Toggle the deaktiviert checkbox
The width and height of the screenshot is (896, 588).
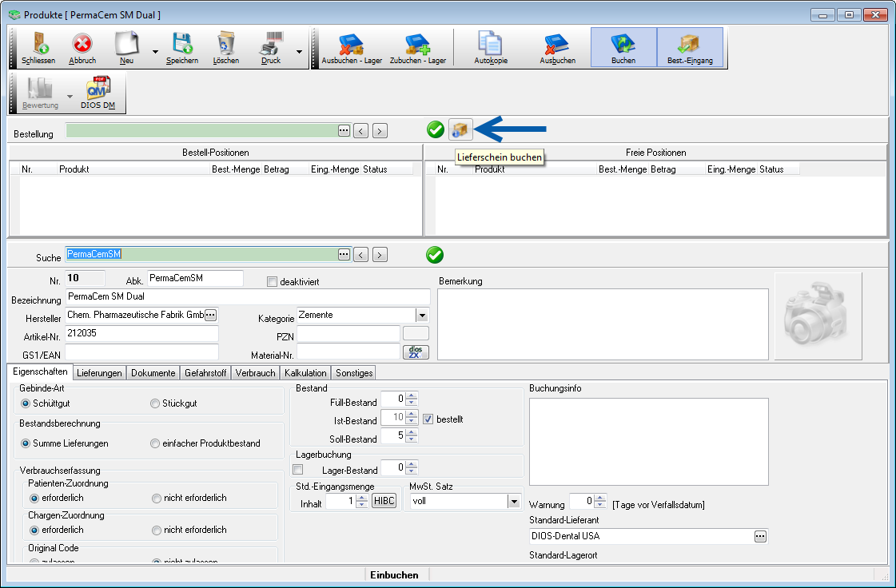pos(272,282)
